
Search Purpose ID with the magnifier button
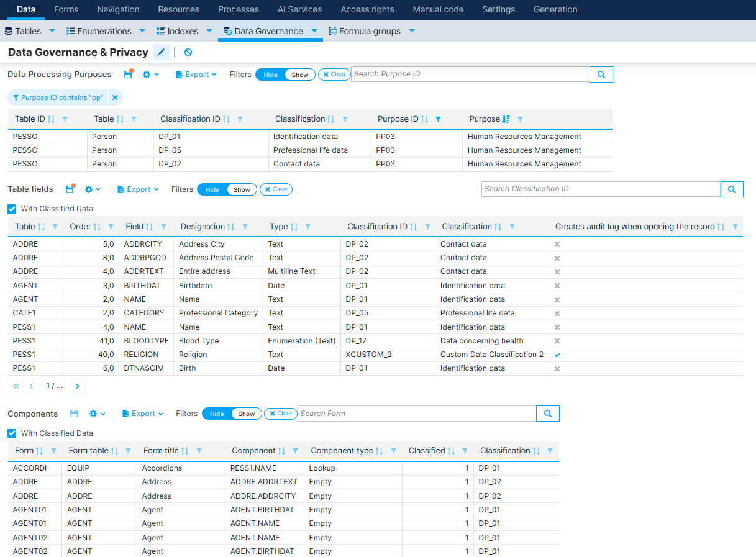tap(601, 75)
